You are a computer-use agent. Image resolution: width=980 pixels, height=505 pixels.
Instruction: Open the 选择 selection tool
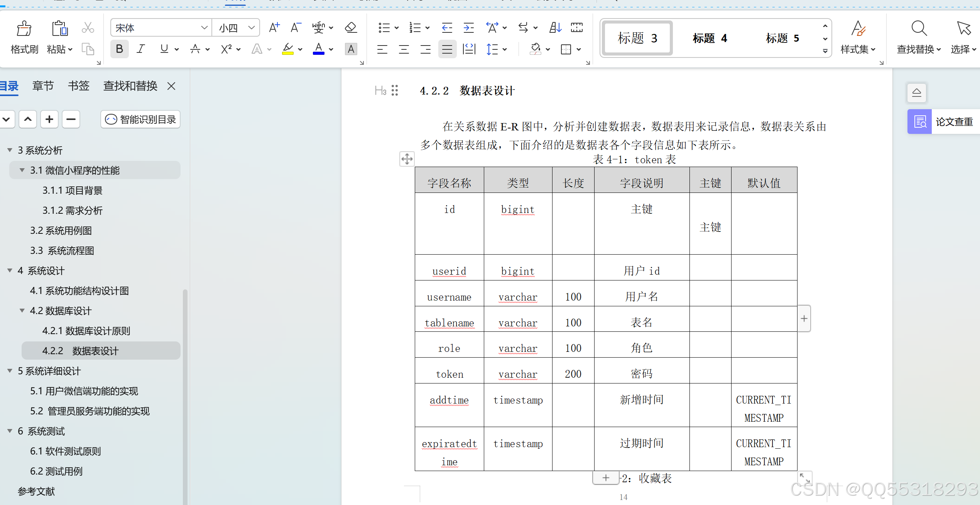point(963,37)
